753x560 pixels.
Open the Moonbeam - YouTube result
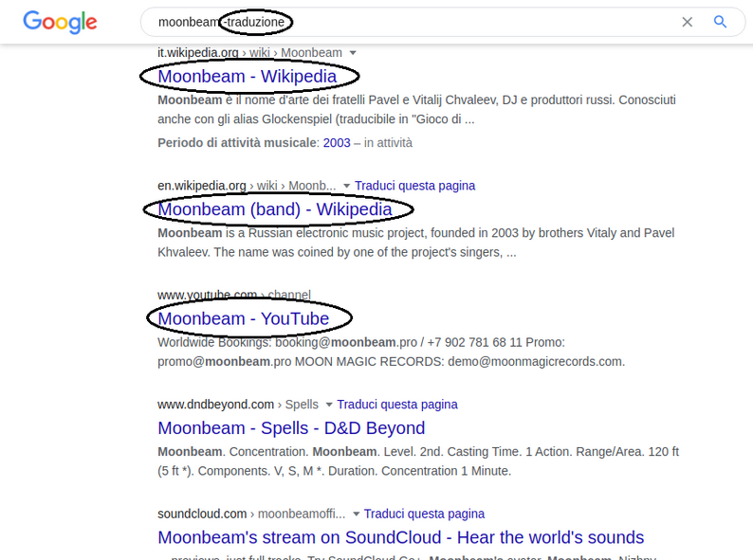244,318
